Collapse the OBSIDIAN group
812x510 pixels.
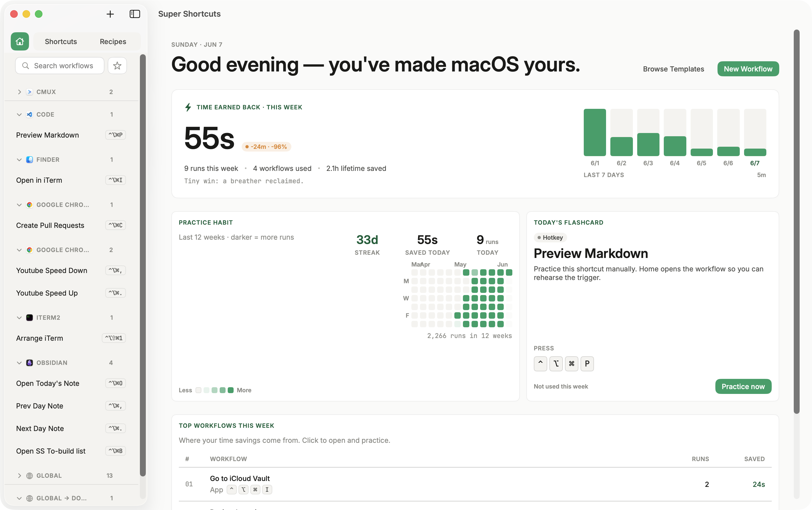click(x=19, y=362)
